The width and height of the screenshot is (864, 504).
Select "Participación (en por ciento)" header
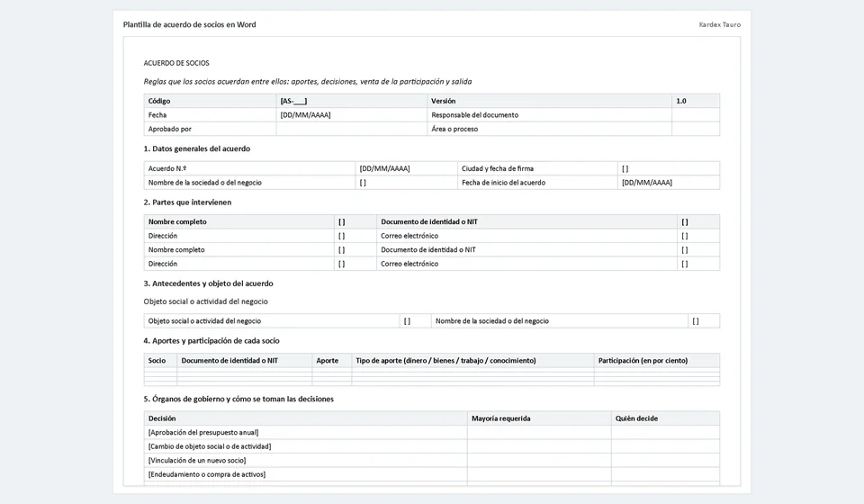pyautogui.click(x=657, y=361)
